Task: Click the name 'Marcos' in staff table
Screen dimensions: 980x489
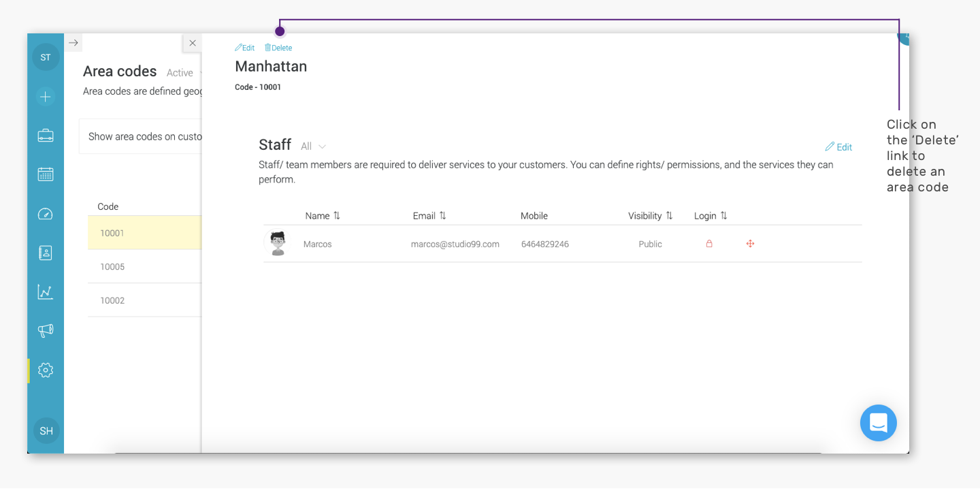Action: point(318,244)
